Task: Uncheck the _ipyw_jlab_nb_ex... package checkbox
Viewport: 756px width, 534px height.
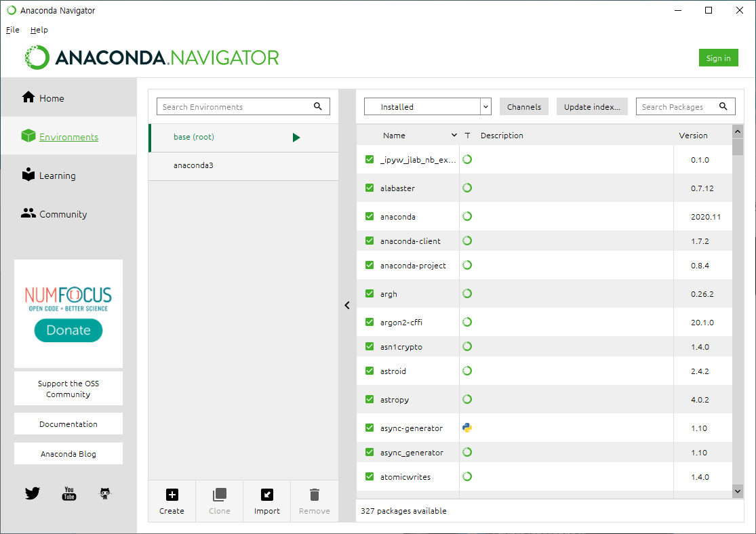Action: click(x=370, y=159)
